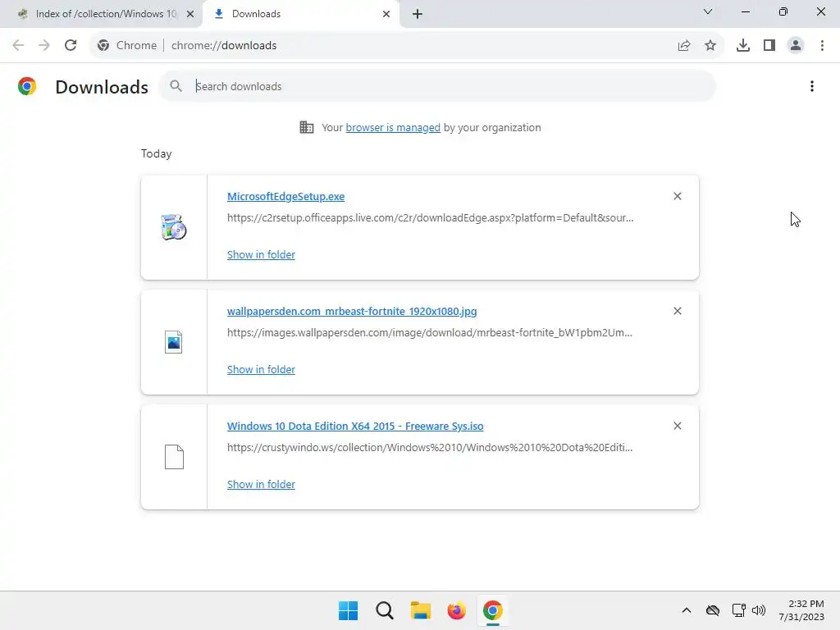Open the Windows 10 Dota Edition iso link
The image size is (840, 630).
click(355, 426)
